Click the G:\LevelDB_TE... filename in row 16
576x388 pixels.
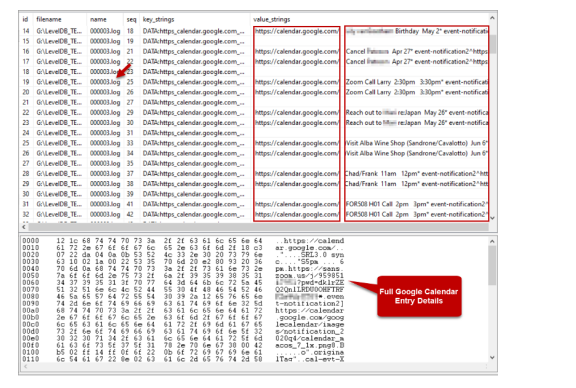tap(59, 51)
